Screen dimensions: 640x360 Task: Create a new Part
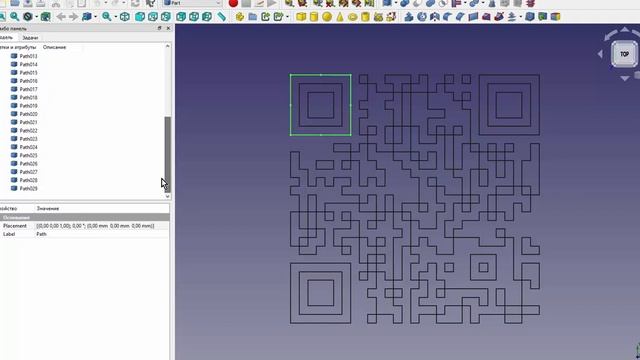coord(240,17)
